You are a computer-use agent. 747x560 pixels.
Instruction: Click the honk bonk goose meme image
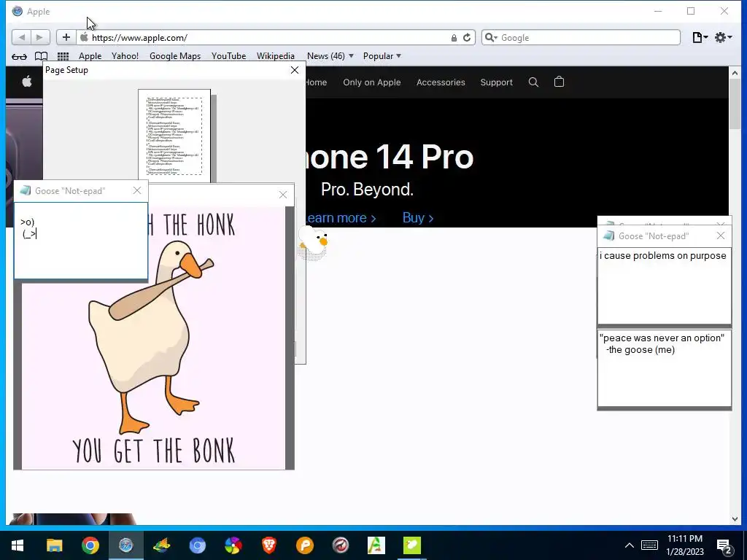coord(153,337)
